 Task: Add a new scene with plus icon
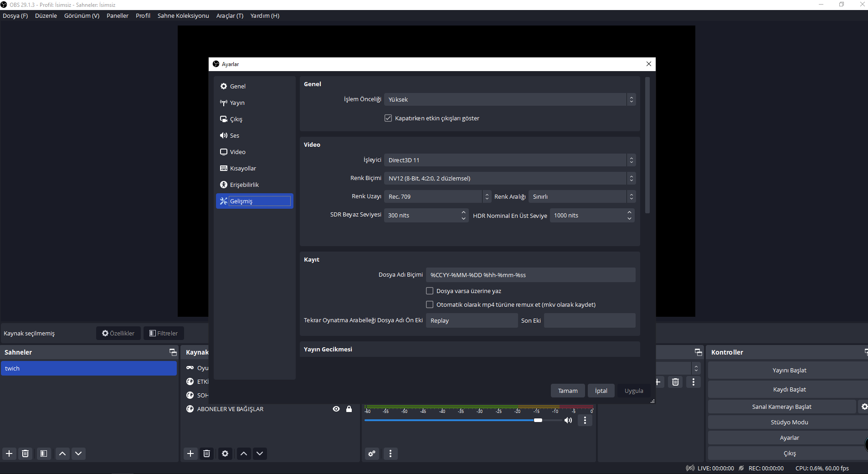[9, 453]
